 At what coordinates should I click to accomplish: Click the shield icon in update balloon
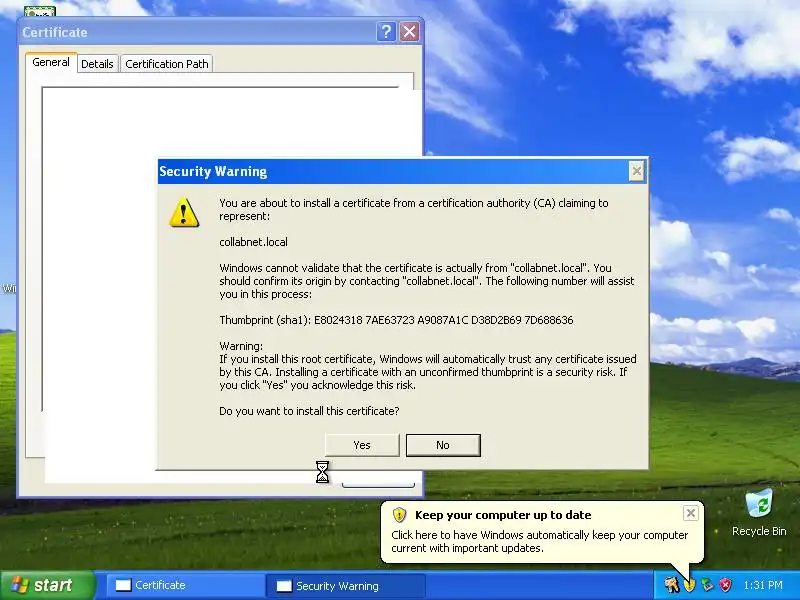pyautogui.click(x=399, y=515)
